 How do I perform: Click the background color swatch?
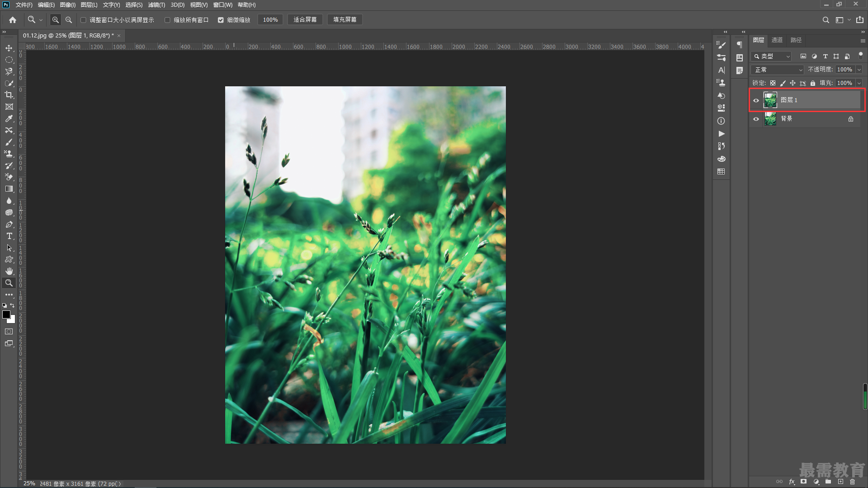(13, 320)
